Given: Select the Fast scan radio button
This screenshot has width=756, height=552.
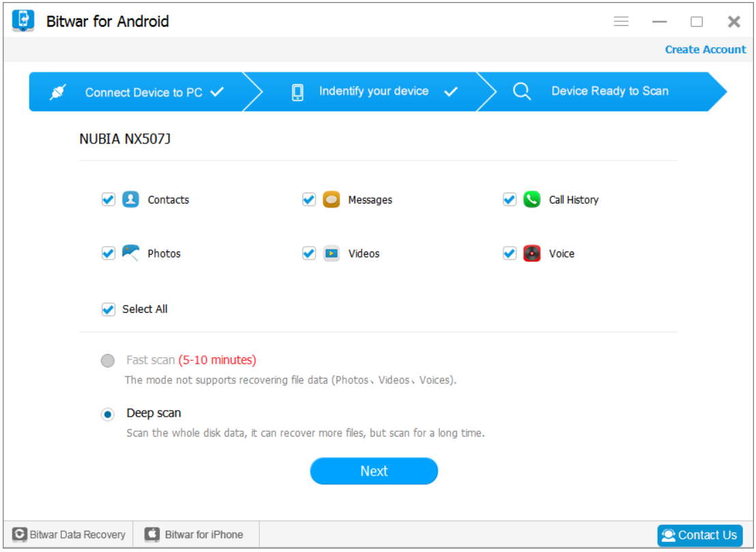Looking at the screenshot, I should tap(107, 360).
